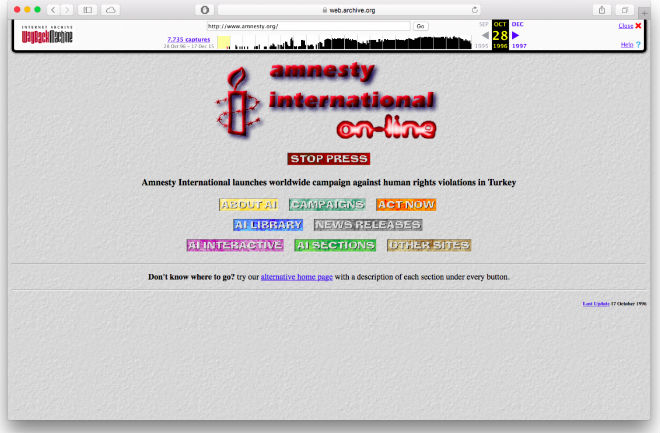Add a new tab with the plus button
Viewport: 660px width, 433px height.
(644, 13)
